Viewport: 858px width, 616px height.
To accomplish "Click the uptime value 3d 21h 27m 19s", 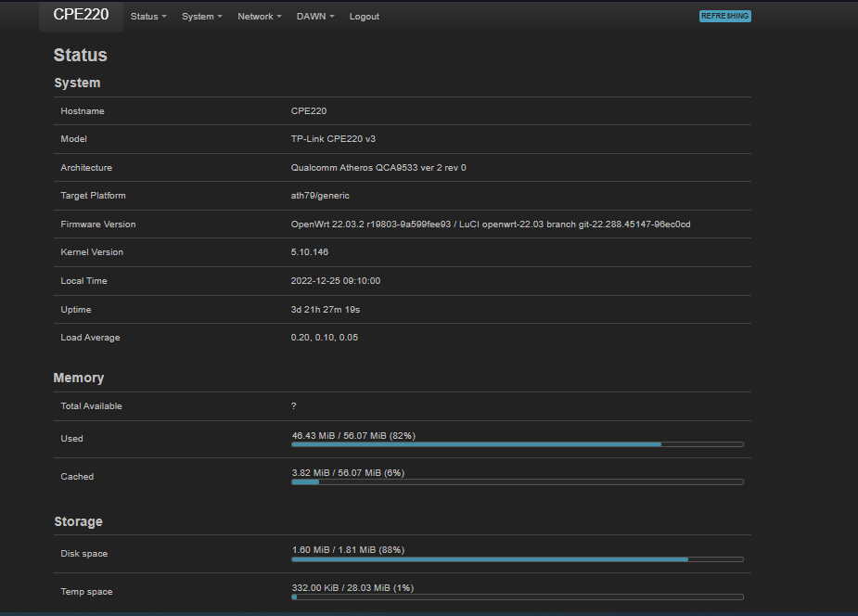I will [x=326, y=310].
